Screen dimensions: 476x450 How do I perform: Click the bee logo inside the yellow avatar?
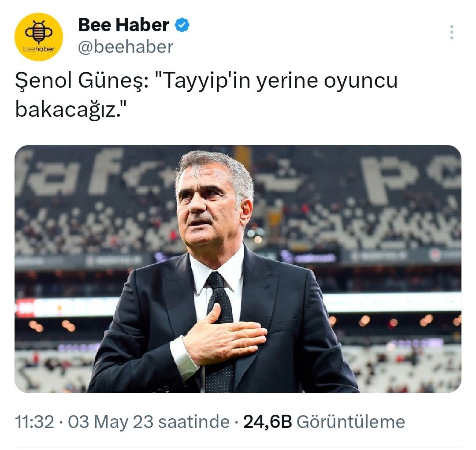tap(38, 32)
